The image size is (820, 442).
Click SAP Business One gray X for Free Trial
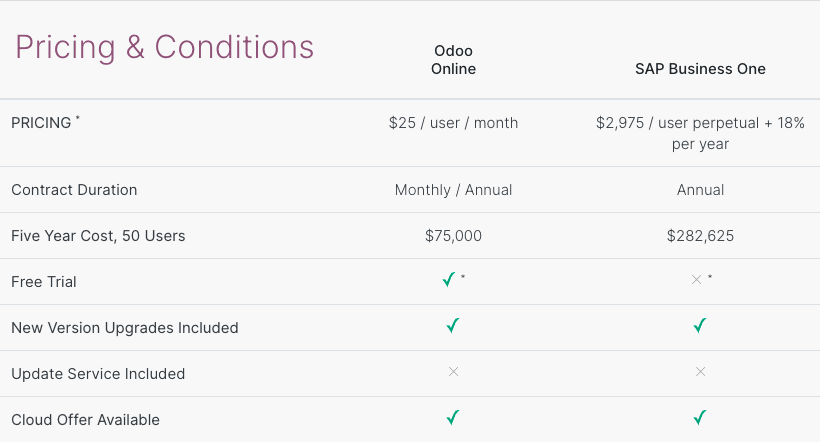tap(697, 281)
